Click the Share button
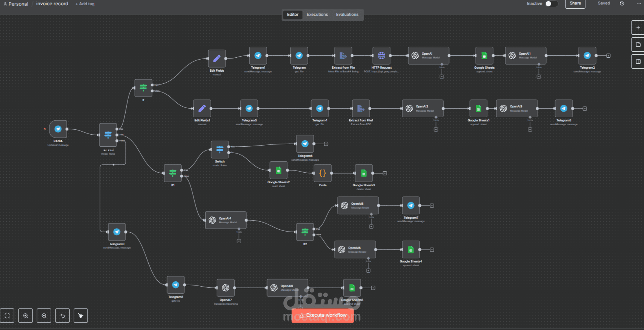Viewport: 644px width, 330px height. point(575,3)
